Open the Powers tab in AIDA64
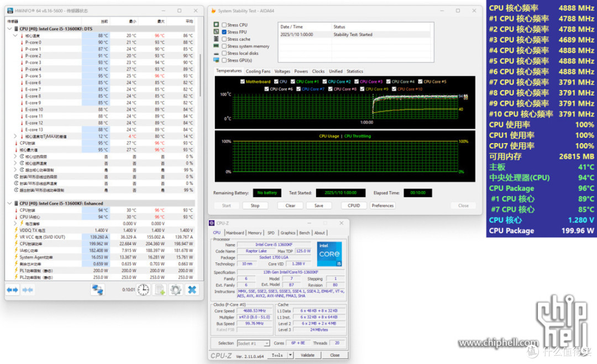Image resolution: width=597 pixels, height=364 pixels. (x=301, y=71)
